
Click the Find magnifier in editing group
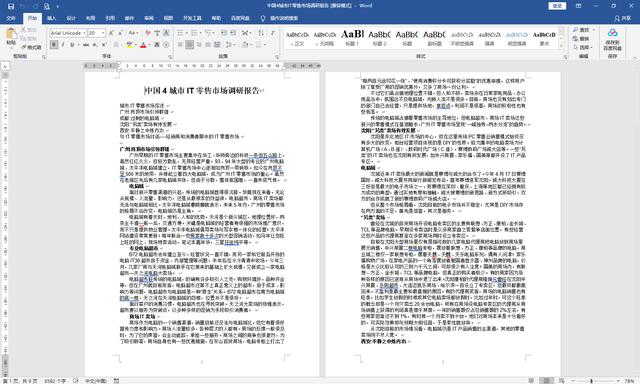(576, 30)
